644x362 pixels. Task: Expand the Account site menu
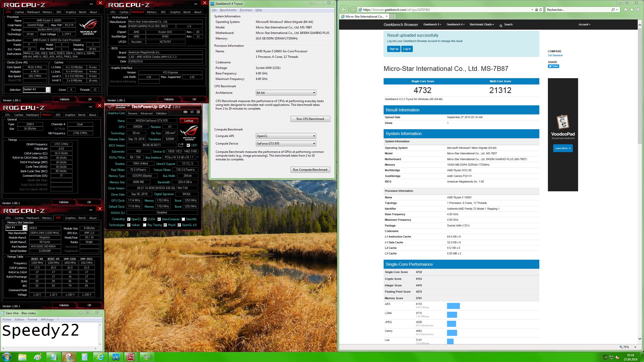(x=584, y=24)
